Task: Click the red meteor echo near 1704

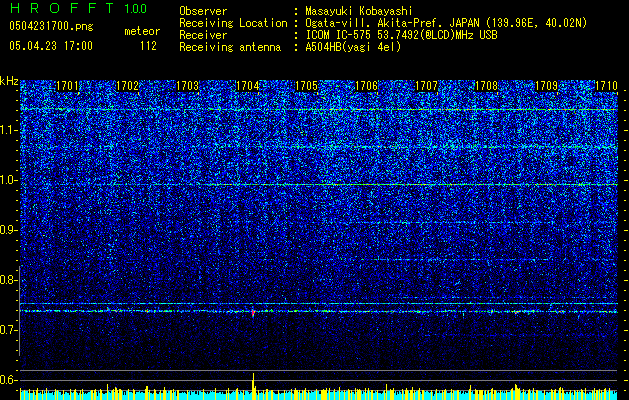Action: [253, 313]
